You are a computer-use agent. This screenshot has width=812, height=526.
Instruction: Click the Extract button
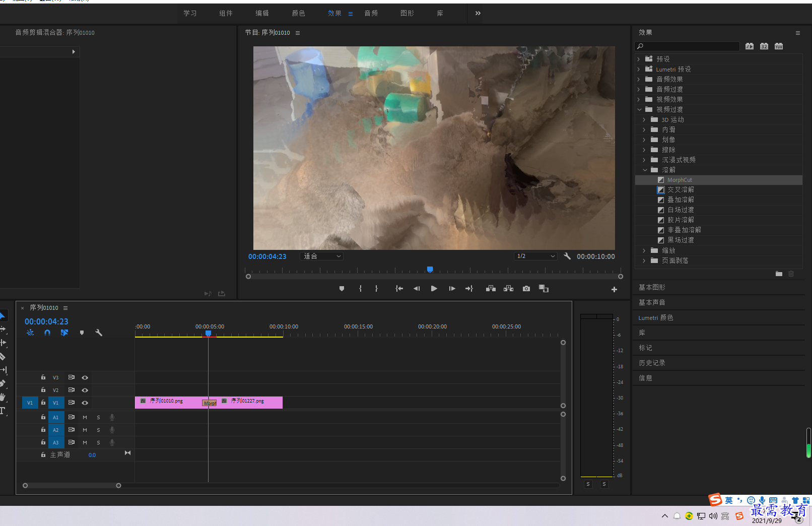pyautogui.click(x=508, y=289)
